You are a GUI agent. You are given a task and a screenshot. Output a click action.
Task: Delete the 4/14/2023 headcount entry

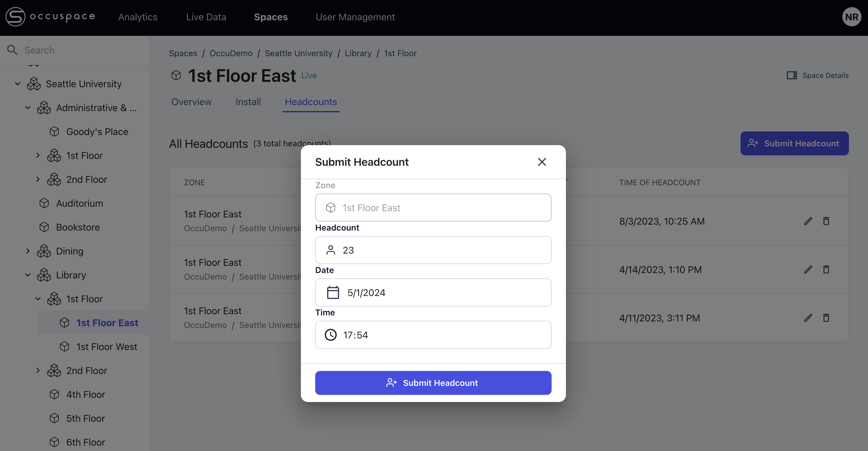pos(826,269)
